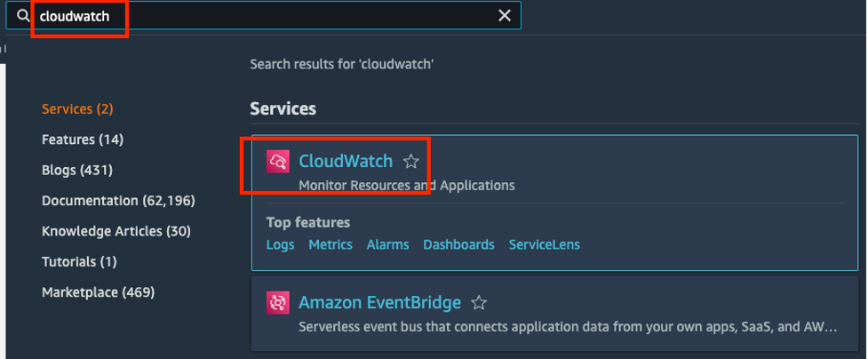
Task: Select the Knowledge Articles (30) filter
Action: point(116,231)
